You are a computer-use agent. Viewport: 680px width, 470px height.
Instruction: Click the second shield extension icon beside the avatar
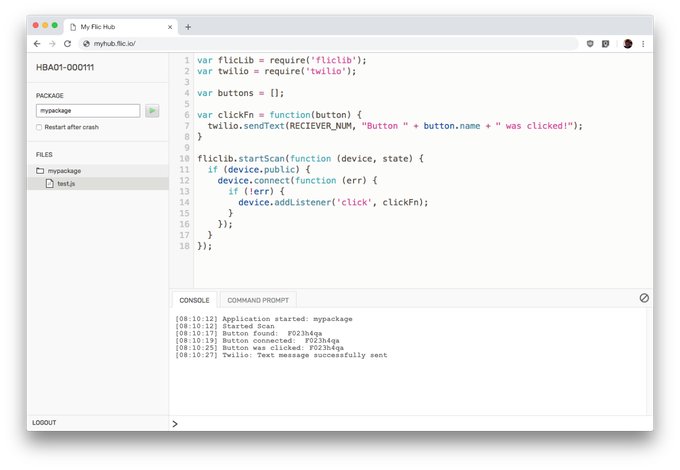tap(607, 44)
